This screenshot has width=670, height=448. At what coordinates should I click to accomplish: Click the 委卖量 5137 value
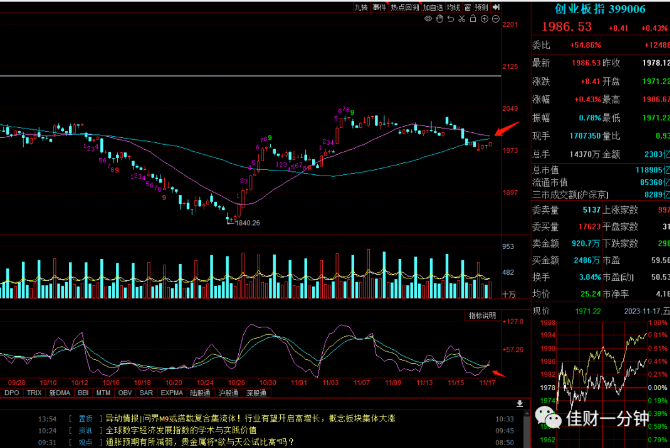click(x=591, y=210)
